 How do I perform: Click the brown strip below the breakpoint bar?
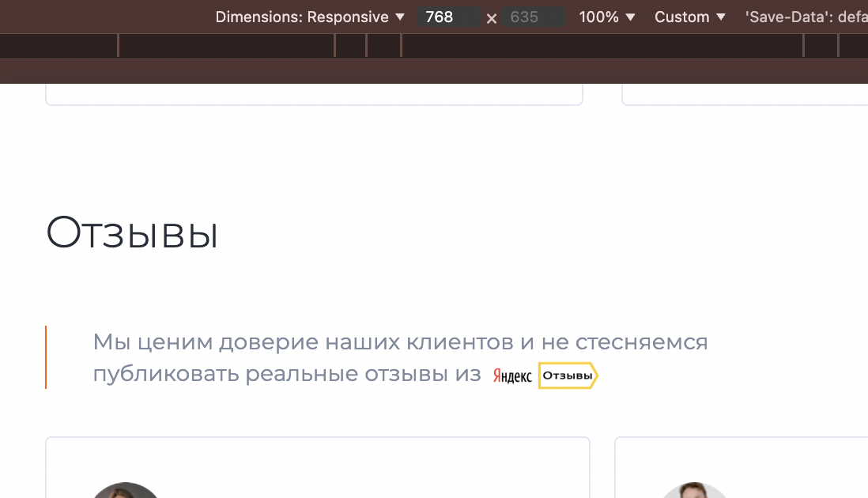[433, 71]
